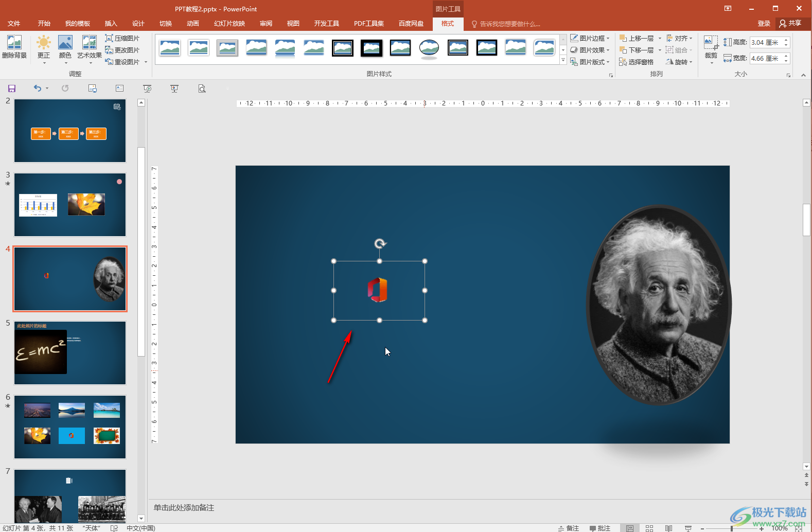Click the Share (共享) button
812x532 pixels.
pos(791,24)
